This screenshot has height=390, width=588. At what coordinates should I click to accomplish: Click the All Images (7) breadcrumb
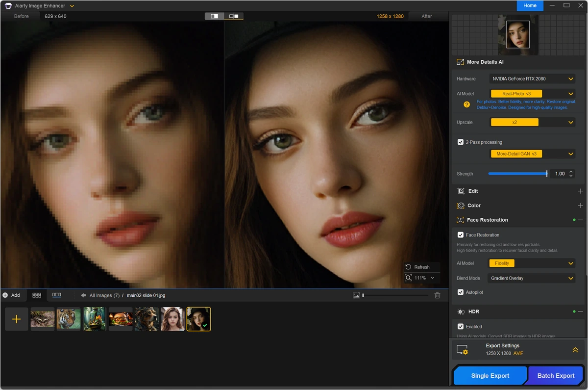104,296
